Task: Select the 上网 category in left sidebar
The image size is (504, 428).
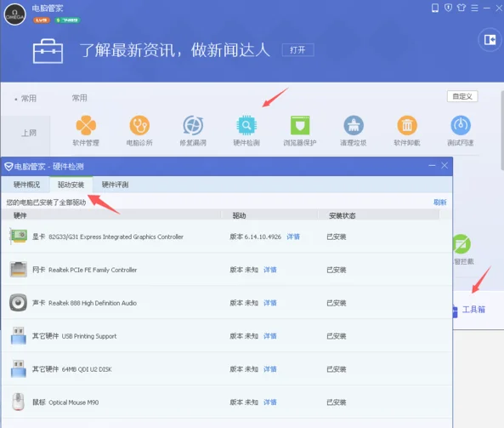Action: point(29,133)
